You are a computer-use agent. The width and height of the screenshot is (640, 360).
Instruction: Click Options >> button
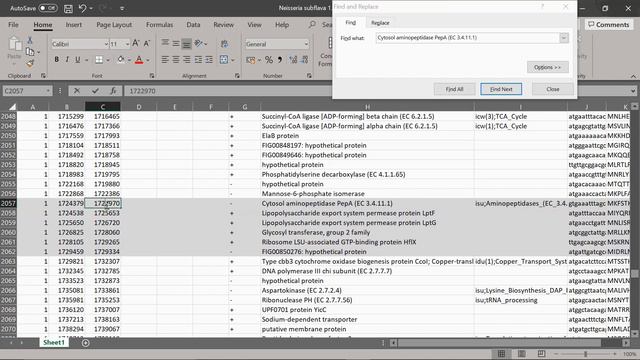click(x=547, y=67)
